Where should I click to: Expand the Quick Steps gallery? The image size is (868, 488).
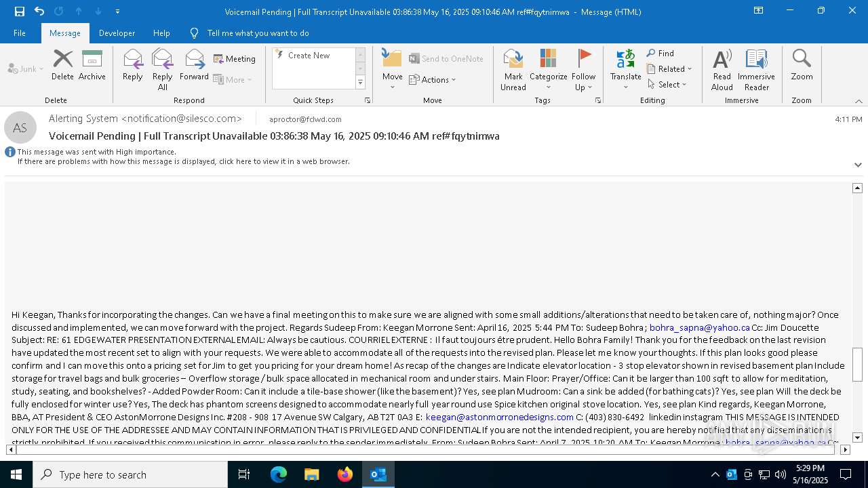(x=361, y=83)
